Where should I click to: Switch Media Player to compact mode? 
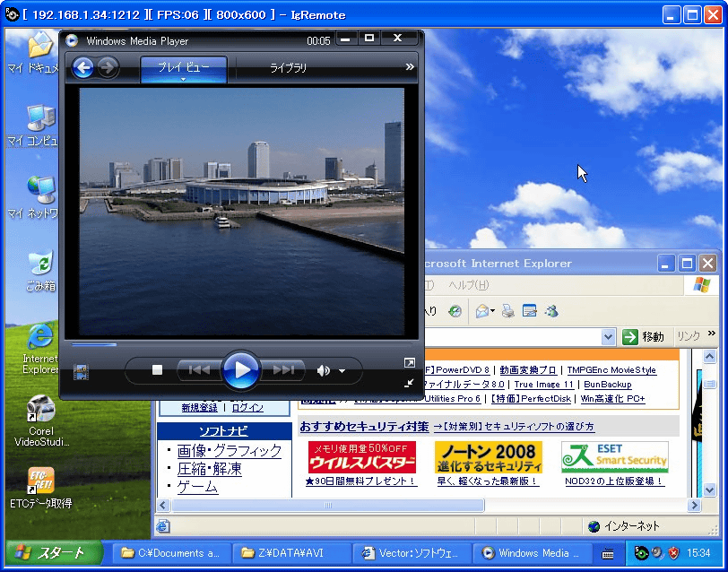[409, 383]
